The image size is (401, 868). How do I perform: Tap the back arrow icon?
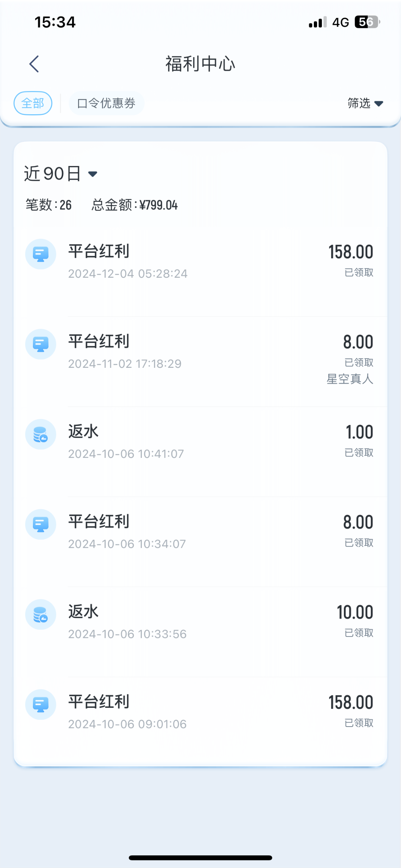pyautogui.click(x=34, y=64)
